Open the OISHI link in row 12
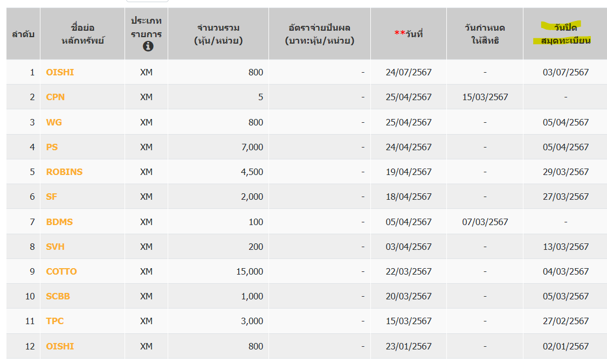Viewport: 607px width, 364px height. point(60,346)
